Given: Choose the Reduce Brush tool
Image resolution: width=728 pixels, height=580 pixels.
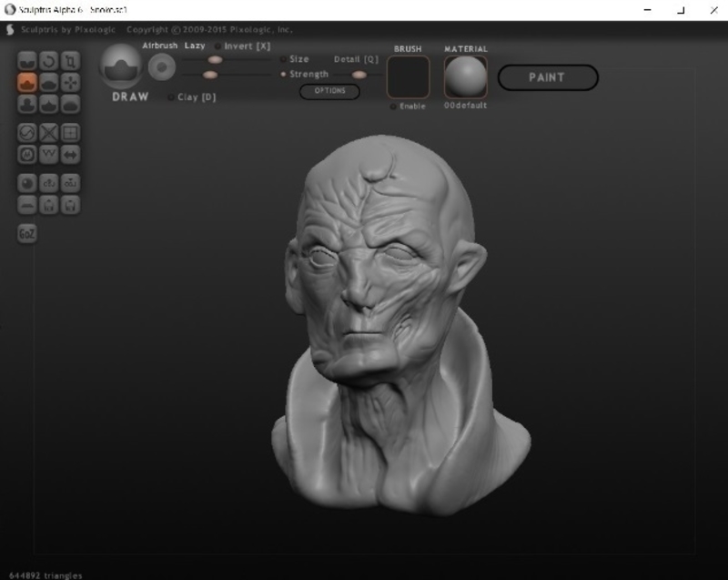Looking at the screenshot, I should tap(27, 133).
